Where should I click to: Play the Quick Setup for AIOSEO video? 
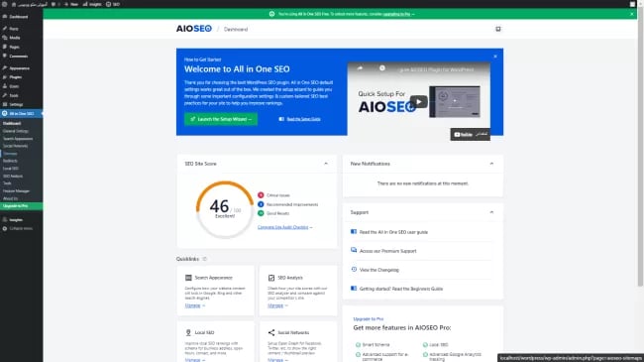click(x=418, y=101)
